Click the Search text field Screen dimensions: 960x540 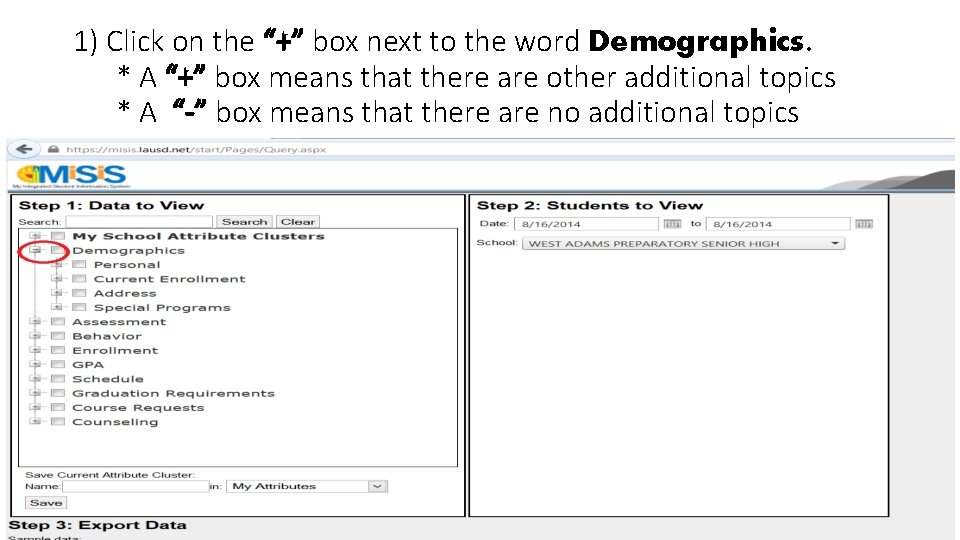(139, 222)
